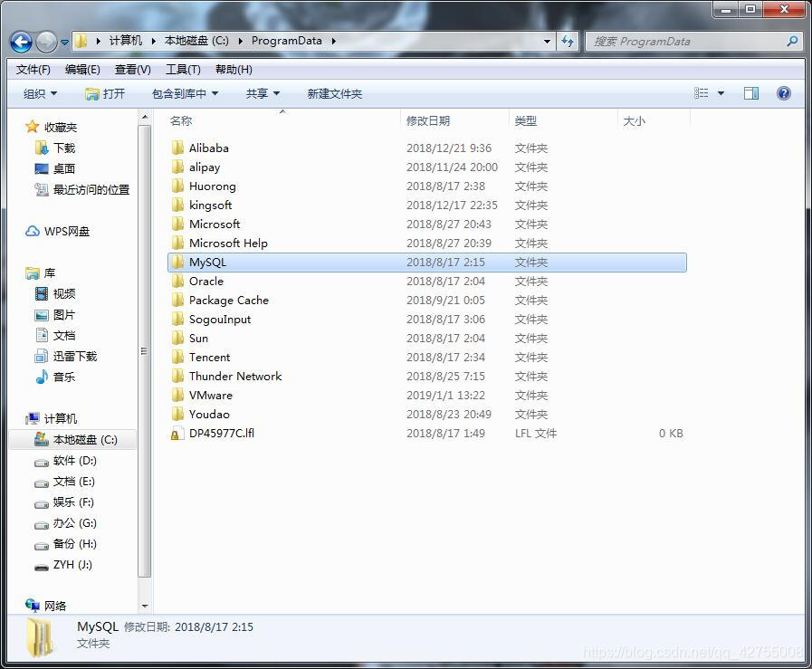Open the view options dropdown arrow
812x669 pixels.
coord(721,94)
